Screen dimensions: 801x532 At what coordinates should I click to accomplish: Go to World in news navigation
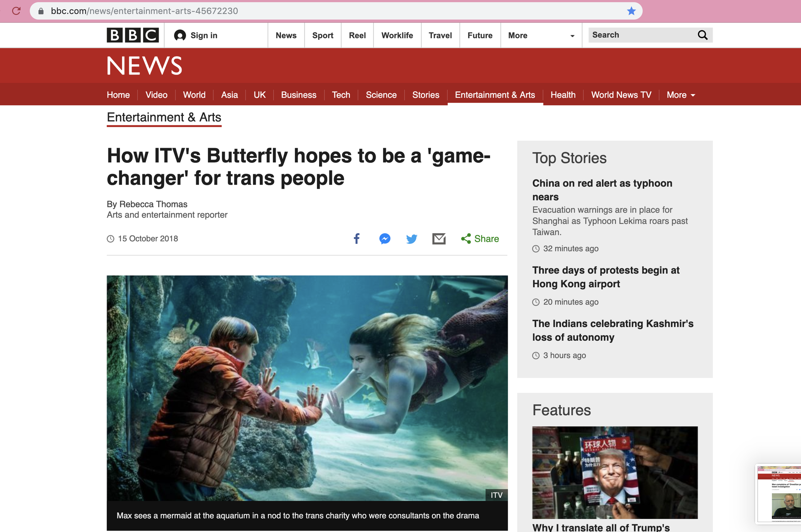[194, 95]
